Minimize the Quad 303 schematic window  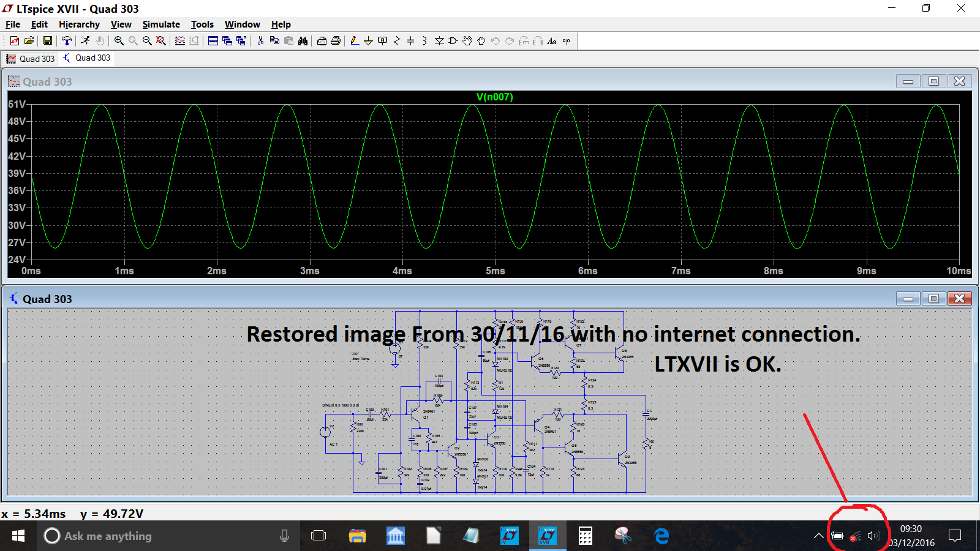click(x=908, y=299)
